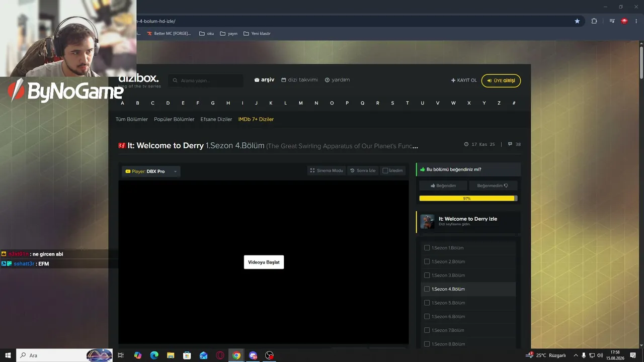Launch Opera from the taskbar
The width and height of the screenshot is (644, 362).
coord(220,355)
